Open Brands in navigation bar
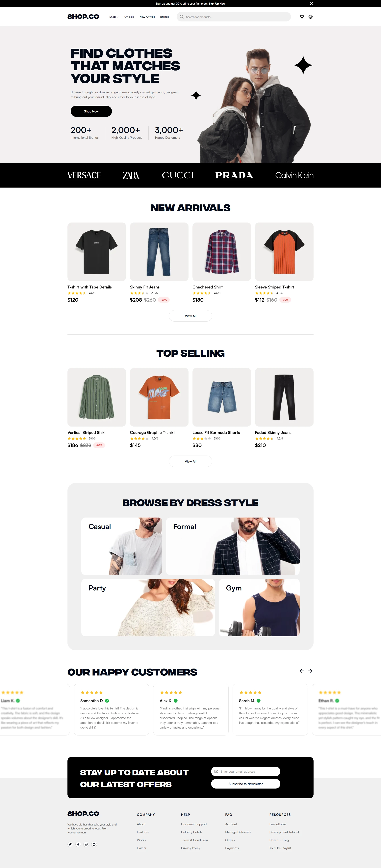 tap(165, 17)
